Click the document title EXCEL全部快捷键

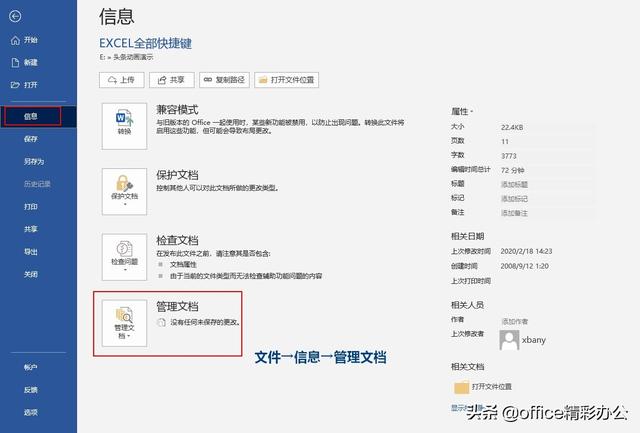[145, 43]
